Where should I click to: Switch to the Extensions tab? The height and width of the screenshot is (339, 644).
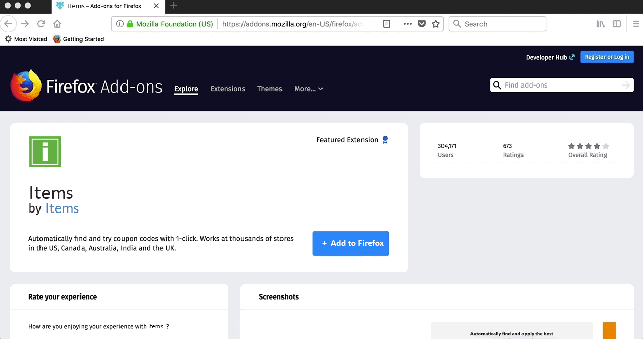tap(228, 89)
